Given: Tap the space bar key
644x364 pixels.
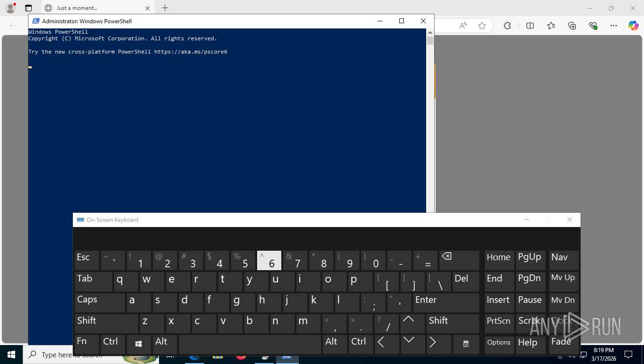Looking at the screenshot, I should click(250, 345).
